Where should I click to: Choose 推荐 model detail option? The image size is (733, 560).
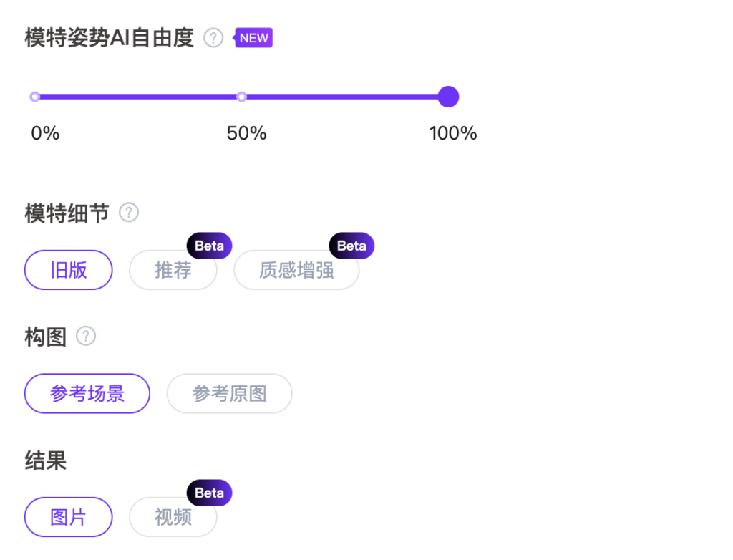pyautogui.click(x=173, y=271)
